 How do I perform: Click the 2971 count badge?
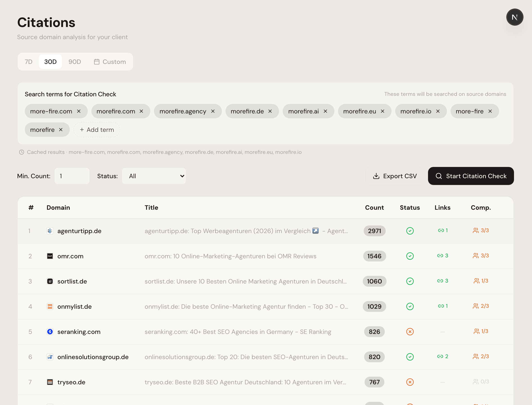click(x=374, y=231)
